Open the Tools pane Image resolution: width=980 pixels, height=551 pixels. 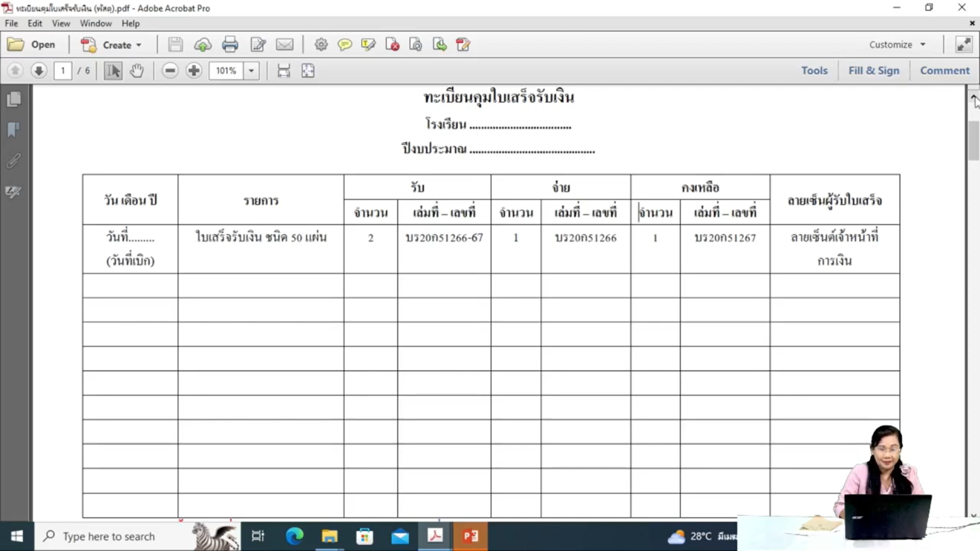[814, 70]
